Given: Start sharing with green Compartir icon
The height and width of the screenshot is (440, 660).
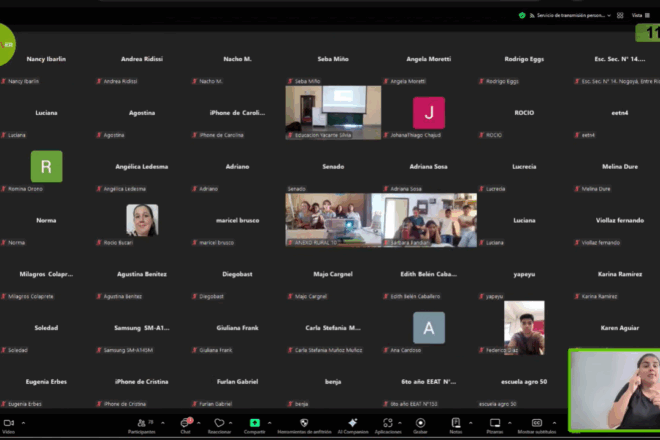Looking at the screenshot, I should (x=255, y=423).
